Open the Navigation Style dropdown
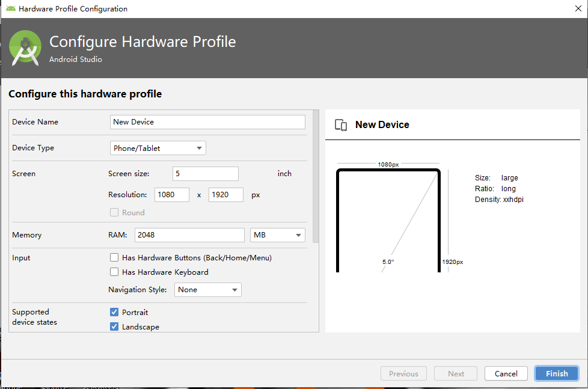 click(x=208, y=290)
